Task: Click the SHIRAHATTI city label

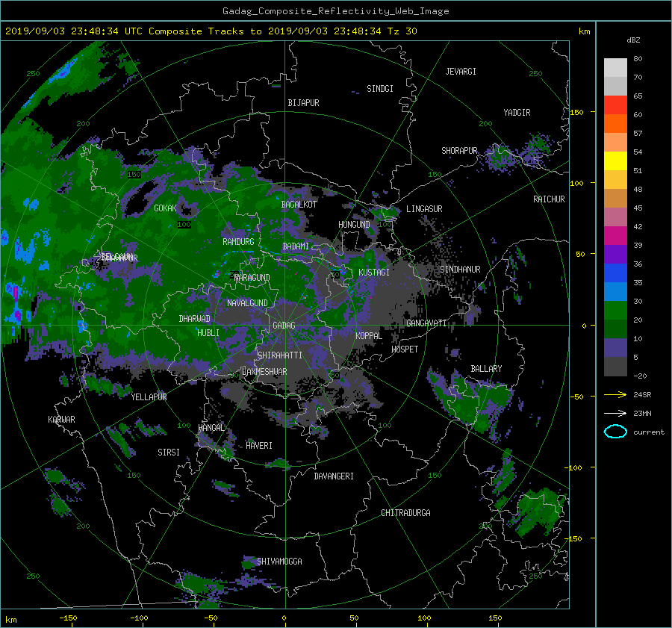Action: click(280, 355)
